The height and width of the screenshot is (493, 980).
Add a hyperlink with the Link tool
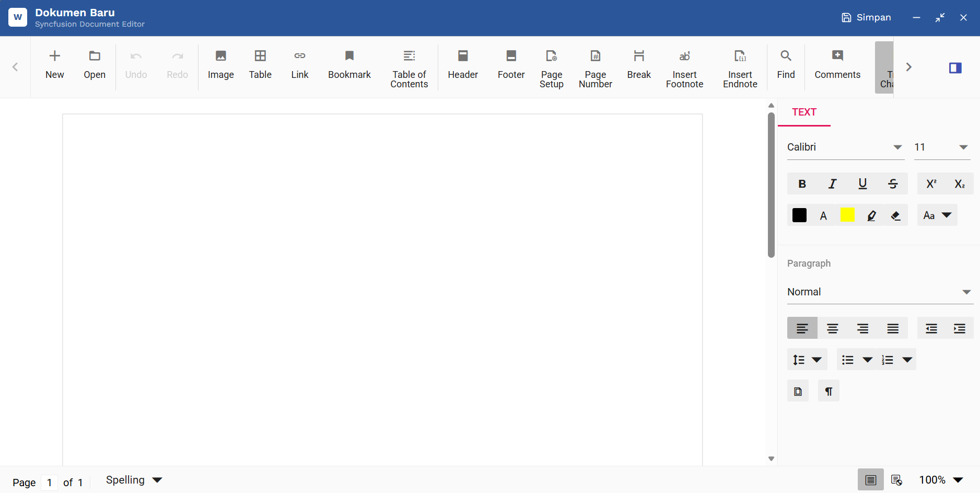coord(300,66)
